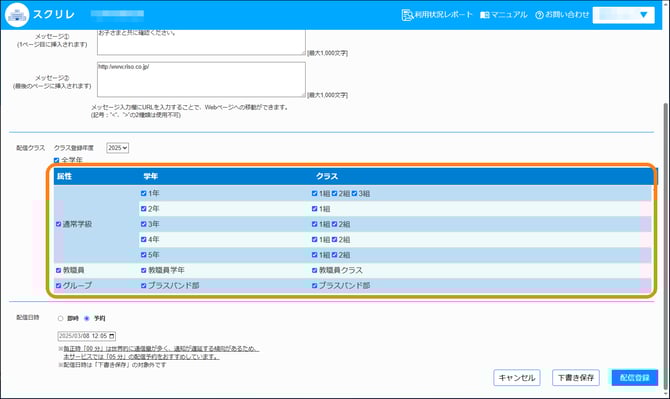The image size is (670, 399).
Task: Uncheck the 1年 grade checkbox
Action: pos(144,193)
